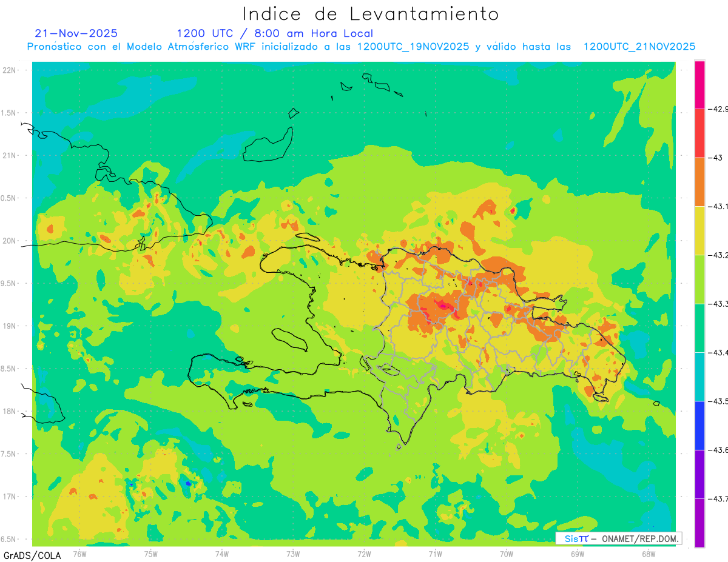728x562 pixels.
Task: Click the longitude label "72W"
Action: (x=364, y=553)
